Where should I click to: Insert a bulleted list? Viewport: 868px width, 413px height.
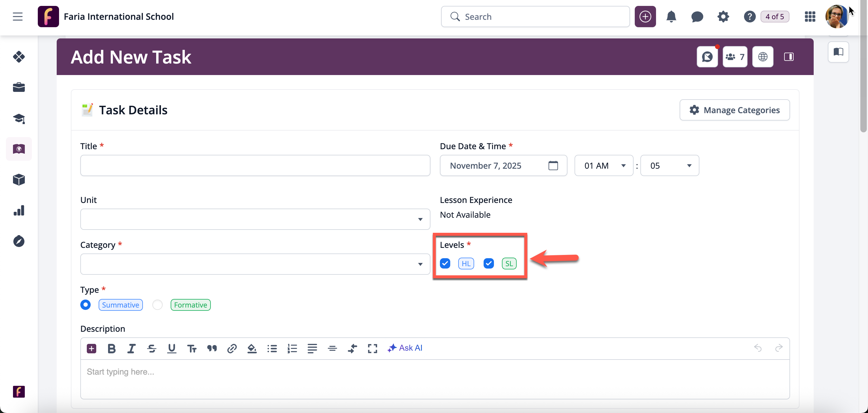tap(272, 348)
